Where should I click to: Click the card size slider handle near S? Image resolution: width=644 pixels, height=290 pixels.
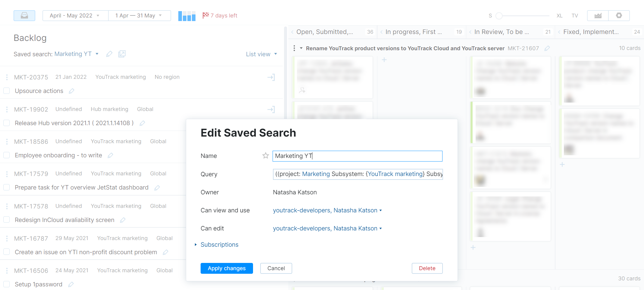click(499, 15)
